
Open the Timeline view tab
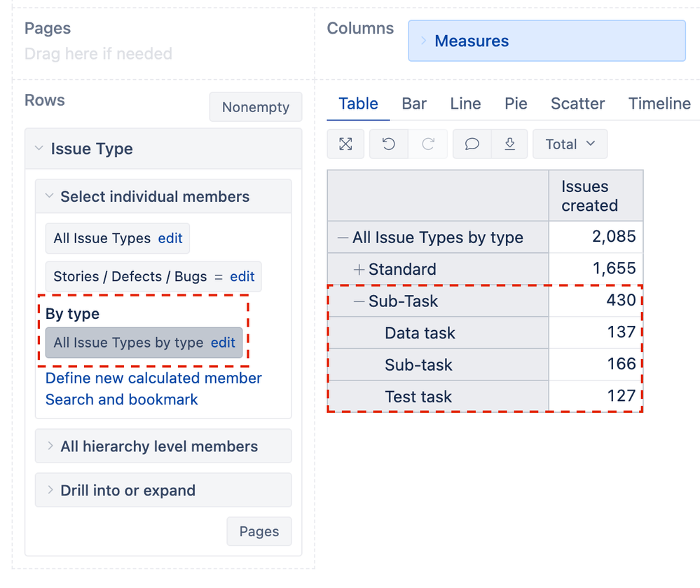click(x=659, y=104)
